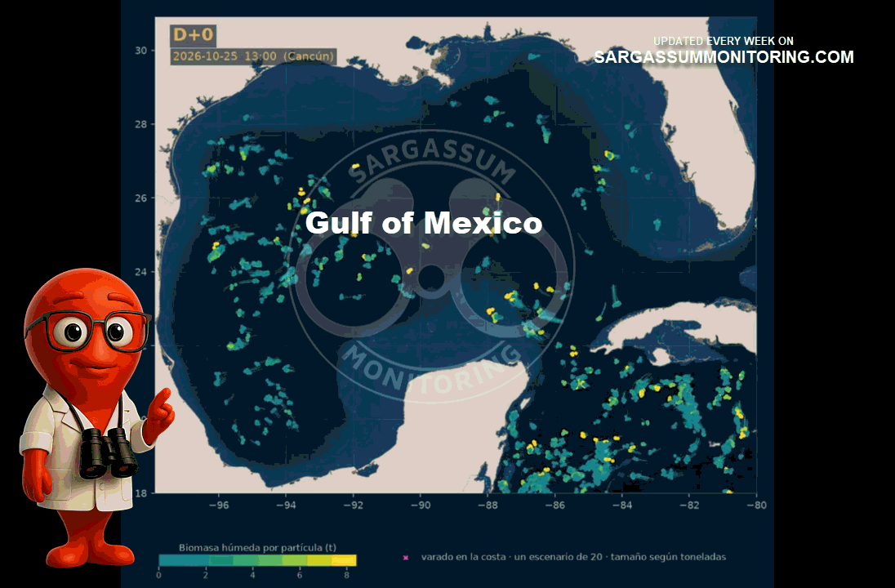This screenshot has width=895, height=588.
Task: Click the -80 longitude axis label
Action: 756,506
